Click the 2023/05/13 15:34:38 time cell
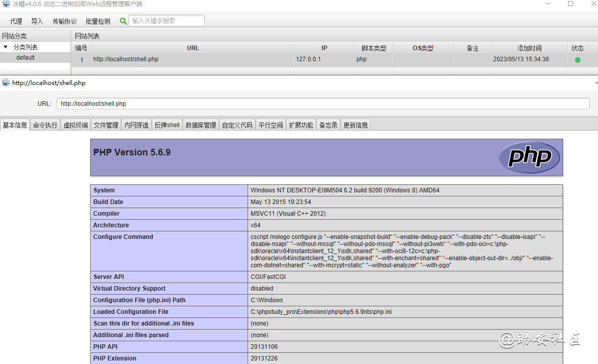 529,59
